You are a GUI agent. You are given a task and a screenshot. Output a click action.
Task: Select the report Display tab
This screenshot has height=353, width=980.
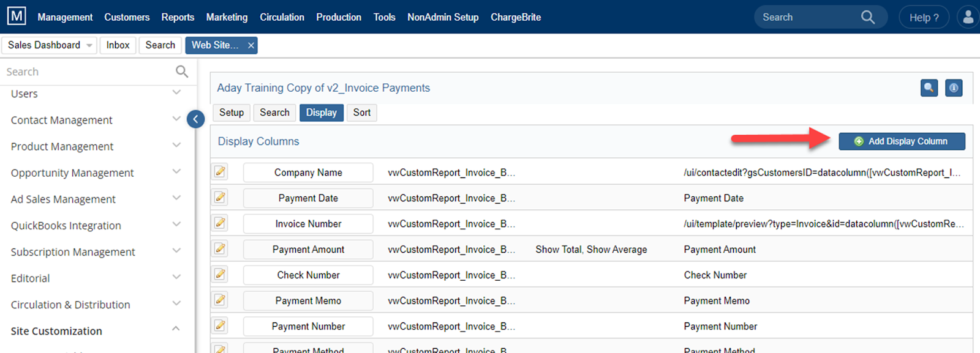(322, 113)
